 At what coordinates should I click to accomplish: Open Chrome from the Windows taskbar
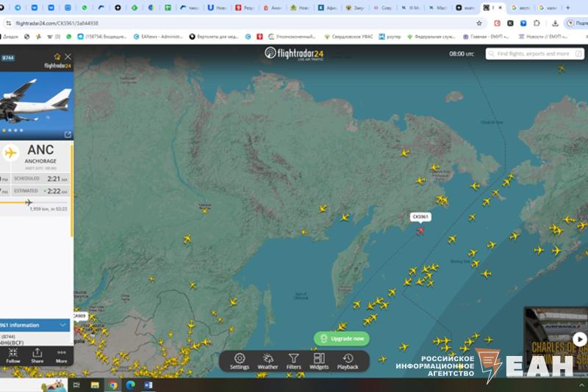click(113, 385)
